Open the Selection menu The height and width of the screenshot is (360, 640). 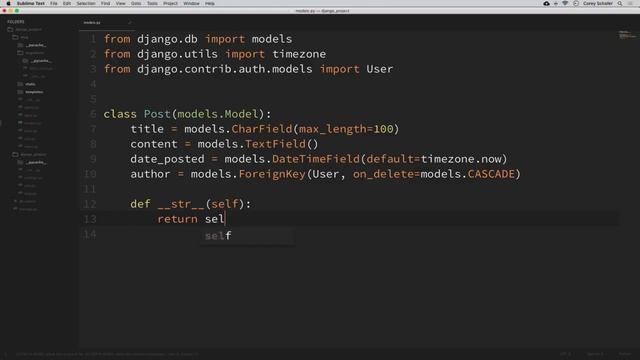[86, 3]
